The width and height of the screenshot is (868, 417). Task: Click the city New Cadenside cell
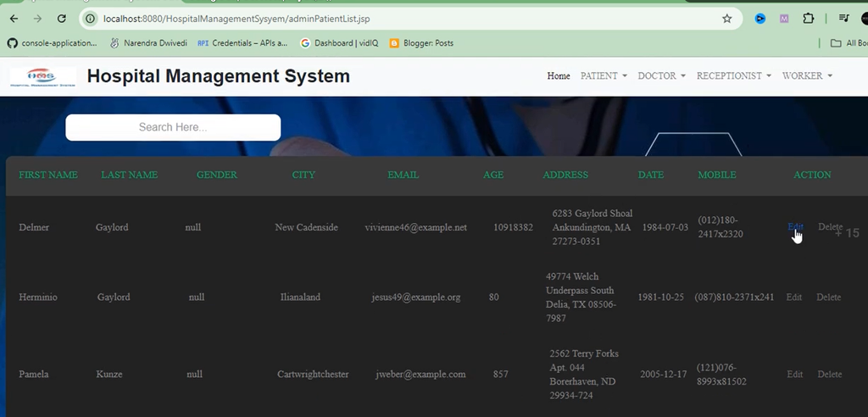click(x=306, y=227)
